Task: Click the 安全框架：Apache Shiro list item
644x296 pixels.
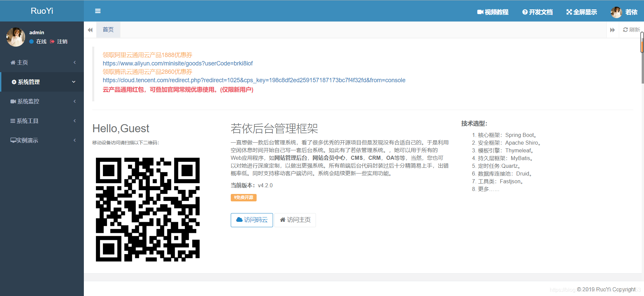Action: click(511, 143)
